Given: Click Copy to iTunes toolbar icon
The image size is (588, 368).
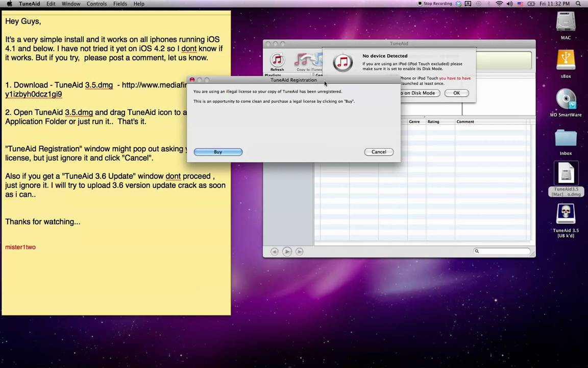Looking at the screenshot, I should [309, 62].
